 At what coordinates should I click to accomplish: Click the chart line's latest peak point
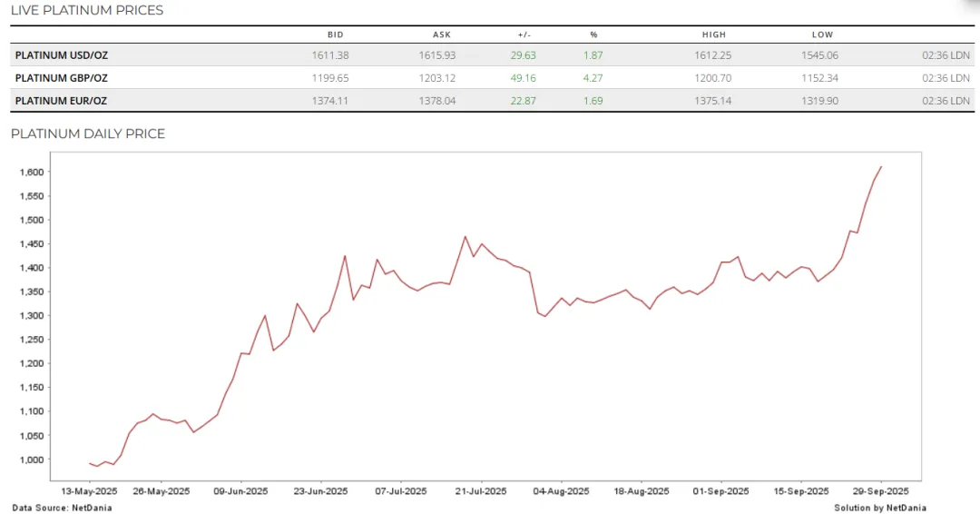(x=881, y=167)
